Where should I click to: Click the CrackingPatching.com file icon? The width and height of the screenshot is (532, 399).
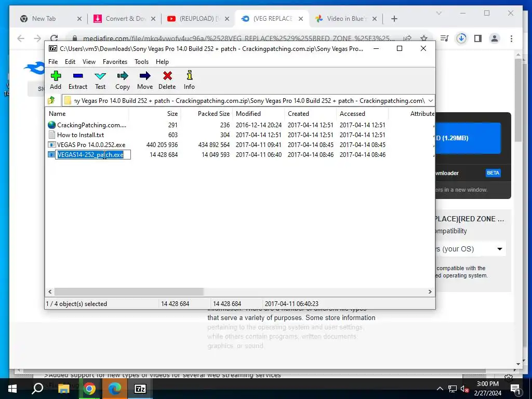(51, 125)
